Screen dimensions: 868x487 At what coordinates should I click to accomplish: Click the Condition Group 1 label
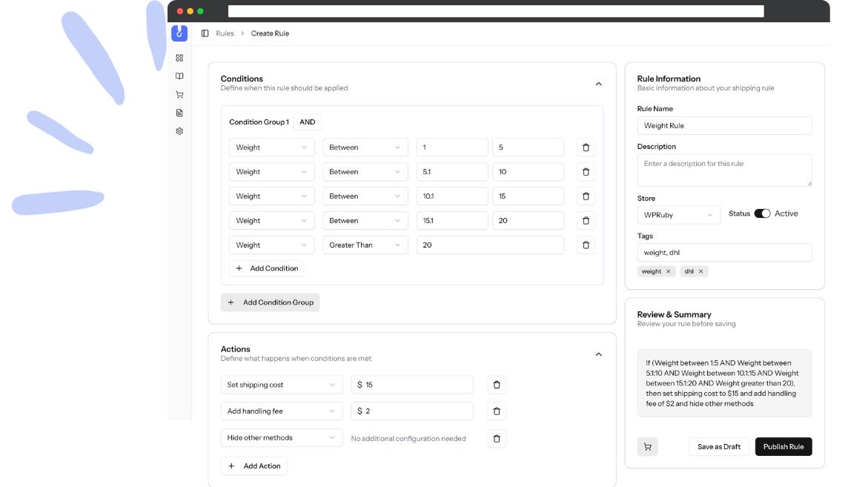pyautogui.click(x=259, y=122)
